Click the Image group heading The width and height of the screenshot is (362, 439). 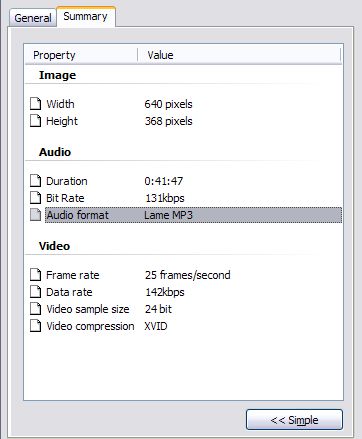pyautogui.click(x=57, y=75)
